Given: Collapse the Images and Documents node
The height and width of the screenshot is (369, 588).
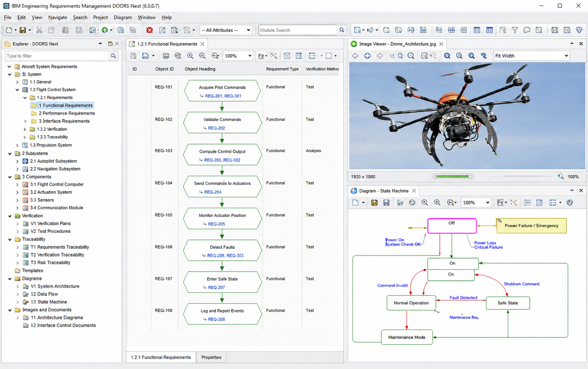Looking at the screenshot, I should [10, 310].
